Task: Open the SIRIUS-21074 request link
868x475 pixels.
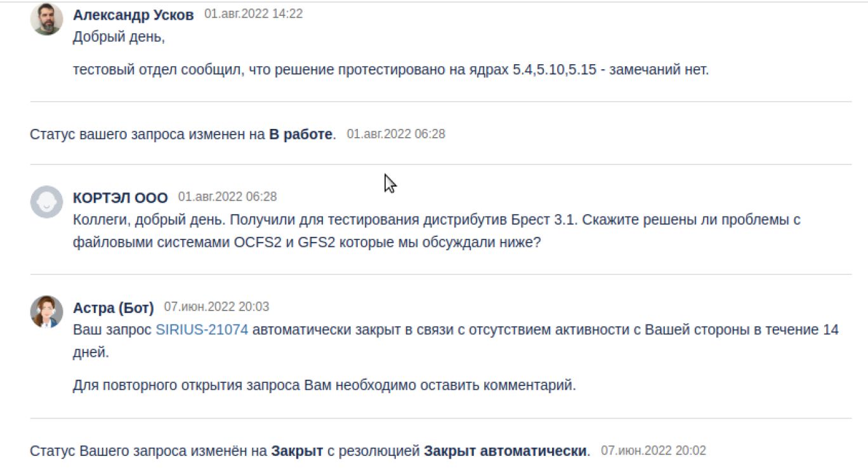Action: [x=202, y=330]
